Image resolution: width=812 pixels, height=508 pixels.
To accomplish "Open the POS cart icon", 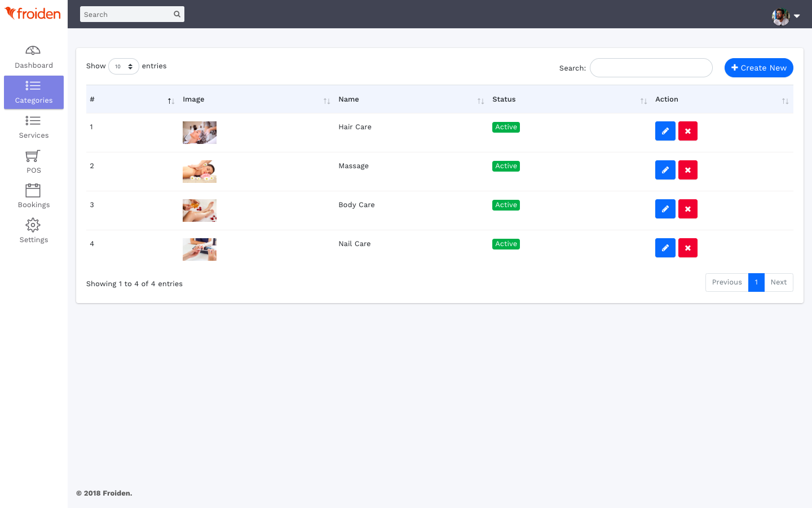I will tap(33, 156).
